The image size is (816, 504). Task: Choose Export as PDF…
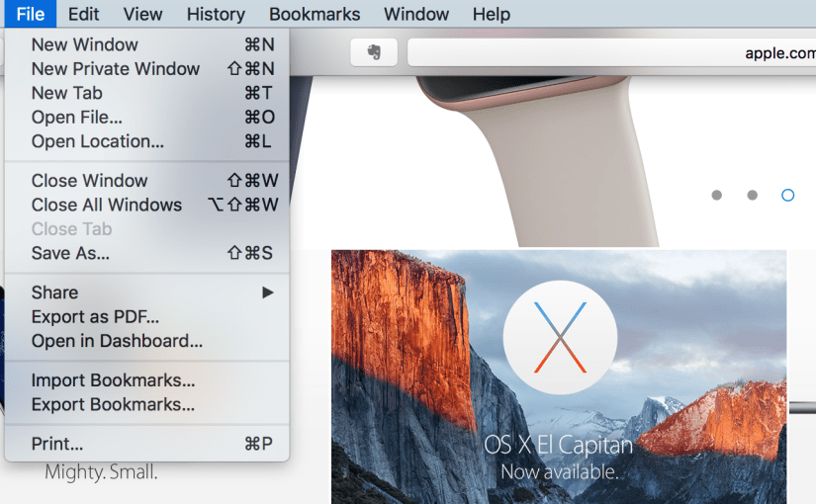click(x=146, y=317)
